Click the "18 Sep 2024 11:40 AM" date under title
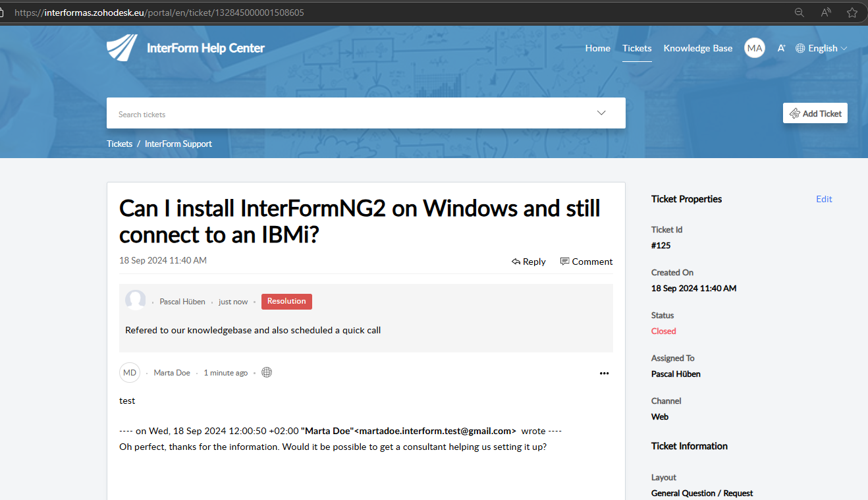Viewport: 868px width, 500px height. (x=163, y=260)
